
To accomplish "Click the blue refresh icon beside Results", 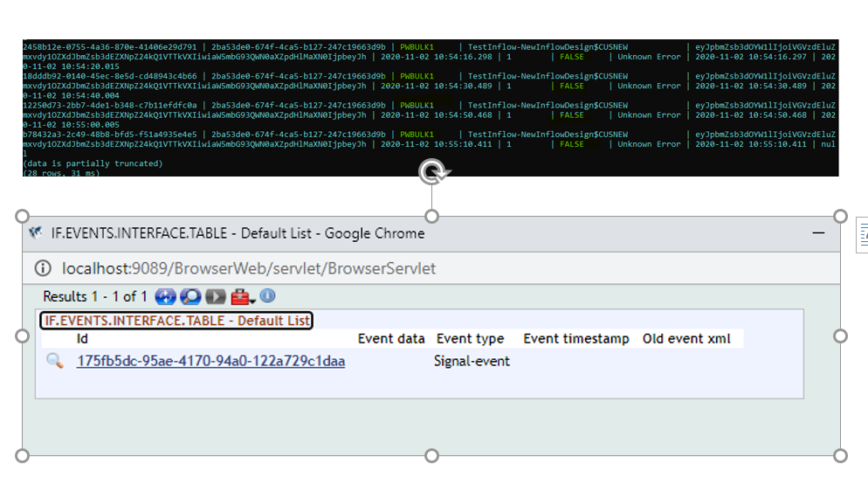I will click(166, 296).
